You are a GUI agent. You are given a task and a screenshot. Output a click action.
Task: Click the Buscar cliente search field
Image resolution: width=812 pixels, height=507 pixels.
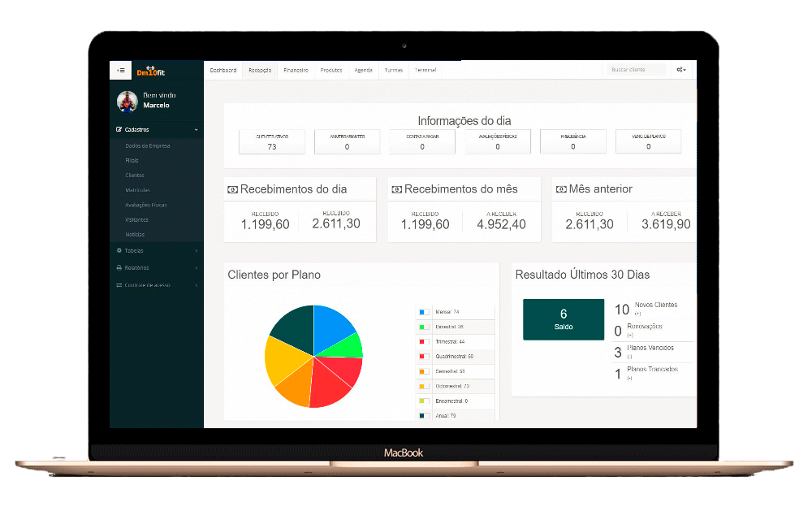point(637,69)
